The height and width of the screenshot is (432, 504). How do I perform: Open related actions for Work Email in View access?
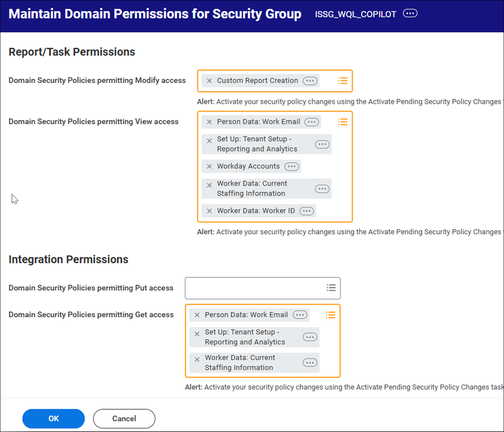click(x=312, y=122)
